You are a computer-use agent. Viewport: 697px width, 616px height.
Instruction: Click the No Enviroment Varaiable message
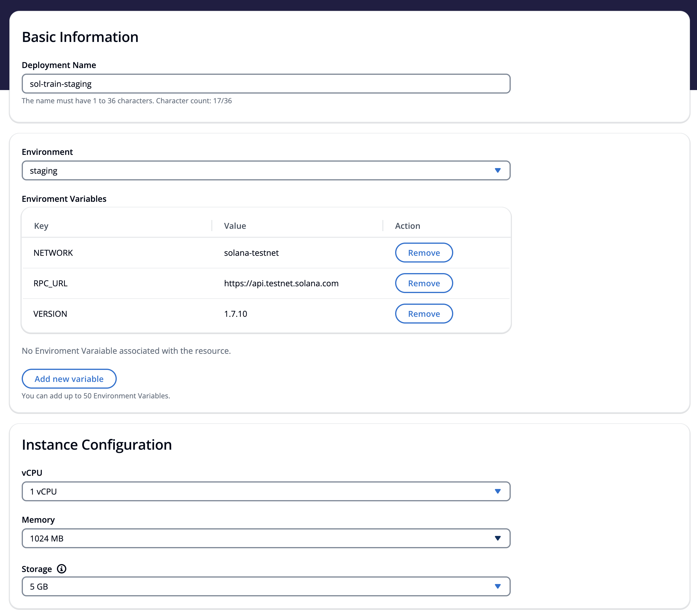pos(126,351)
